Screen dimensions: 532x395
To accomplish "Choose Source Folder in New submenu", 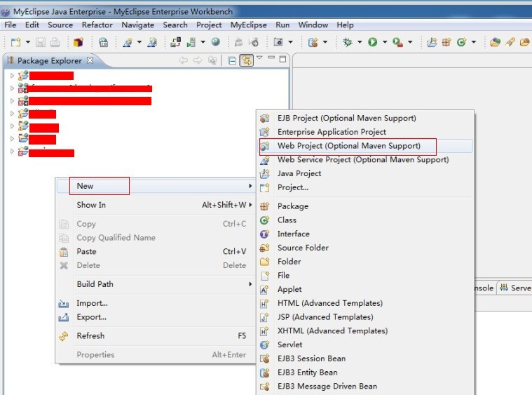I will coord(365,248).
